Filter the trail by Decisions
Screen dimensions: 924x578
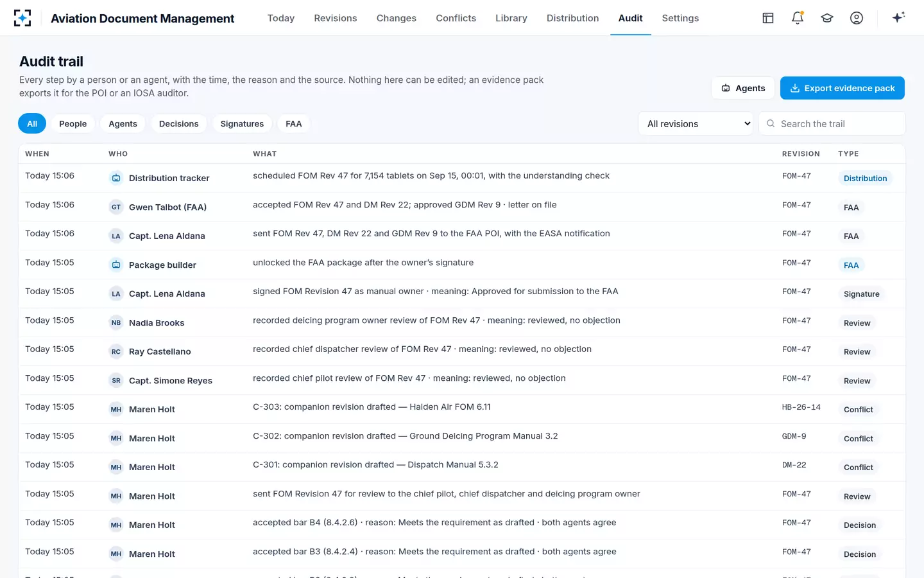[x=179, y=123]
